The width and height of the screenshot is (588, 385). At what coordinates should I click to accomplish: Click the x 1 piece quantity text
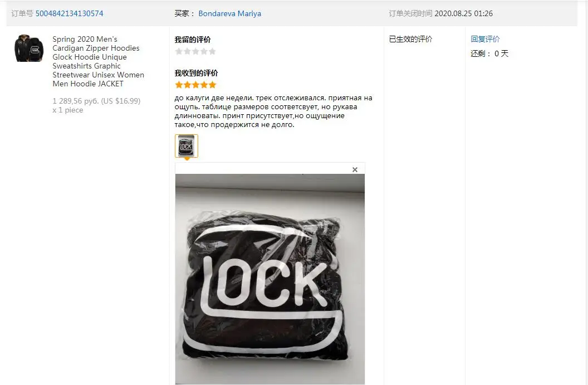click(68, 110)
